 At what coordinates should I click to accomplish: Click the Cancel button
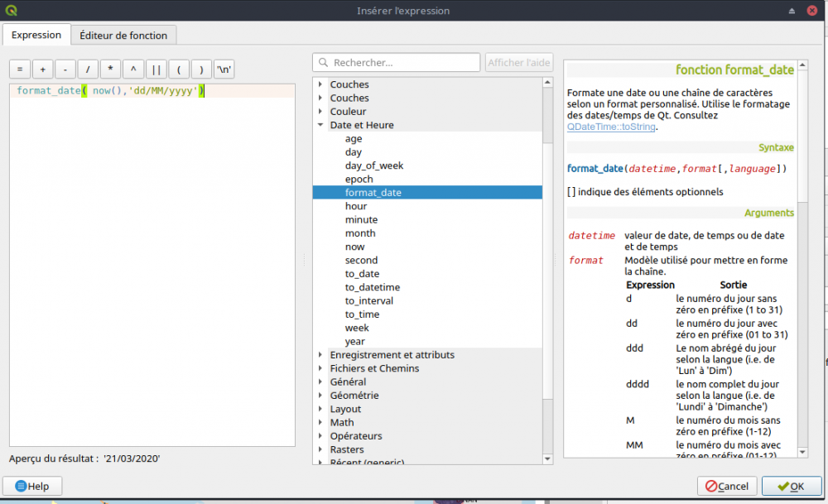point(726,486)
